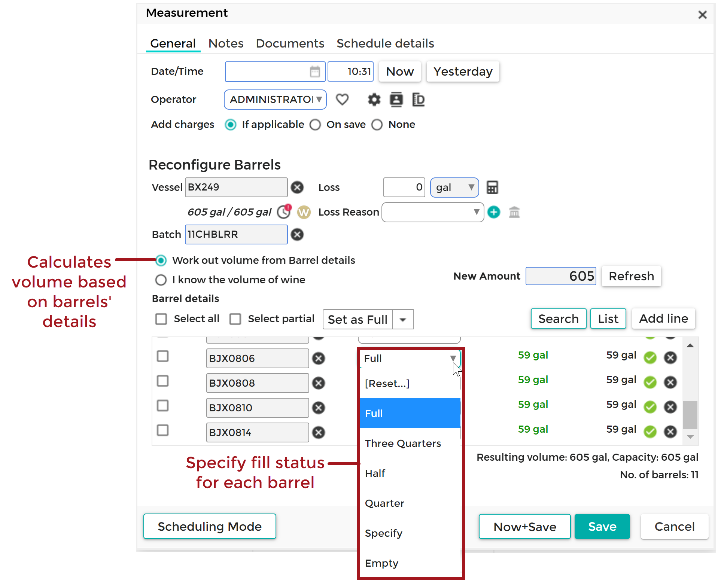Click the Yesterday date shortcut button
The image size is (718, 588).
point(462,71)
